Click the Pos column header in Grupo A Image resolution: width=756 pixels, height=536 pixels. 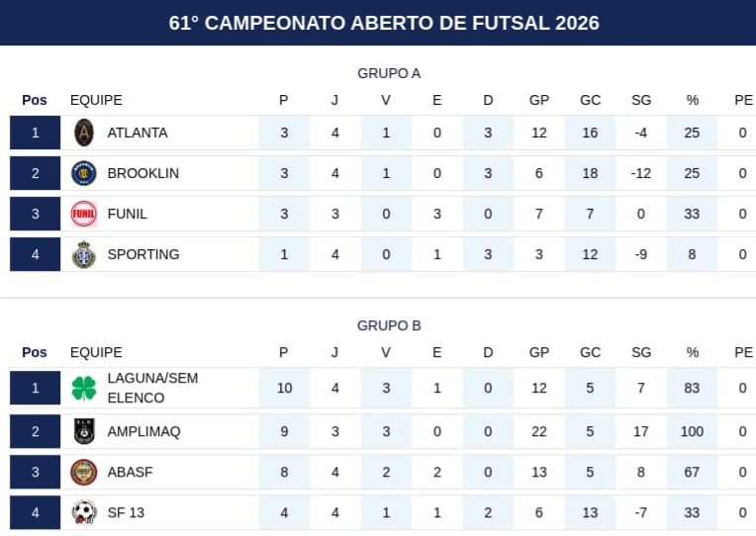[35, 100]
